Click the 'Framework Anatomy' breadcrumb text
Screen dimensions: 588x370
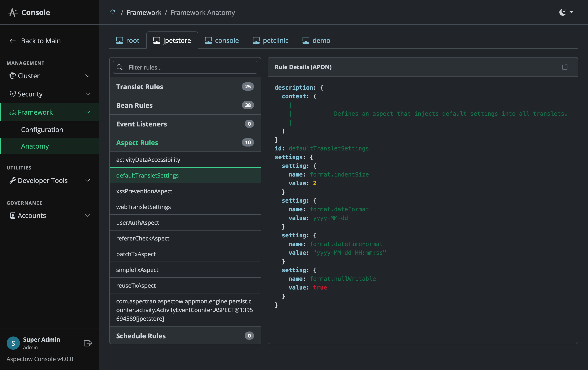203,12
